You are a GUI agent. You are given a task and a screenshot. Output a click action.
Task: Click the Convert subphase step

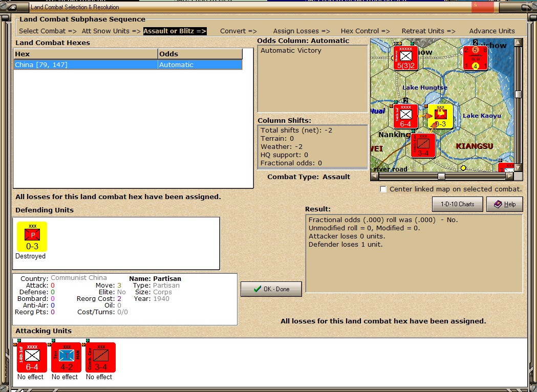pos(239,31)
